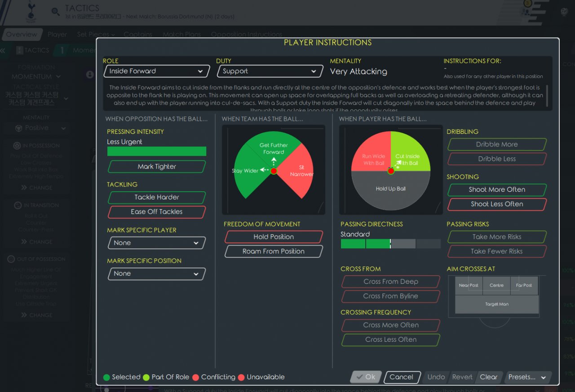Open the Duty dropdown showing Support
The width and height of the screenshot is (575, 392).
pyautogui.click(x=270, y=71)
